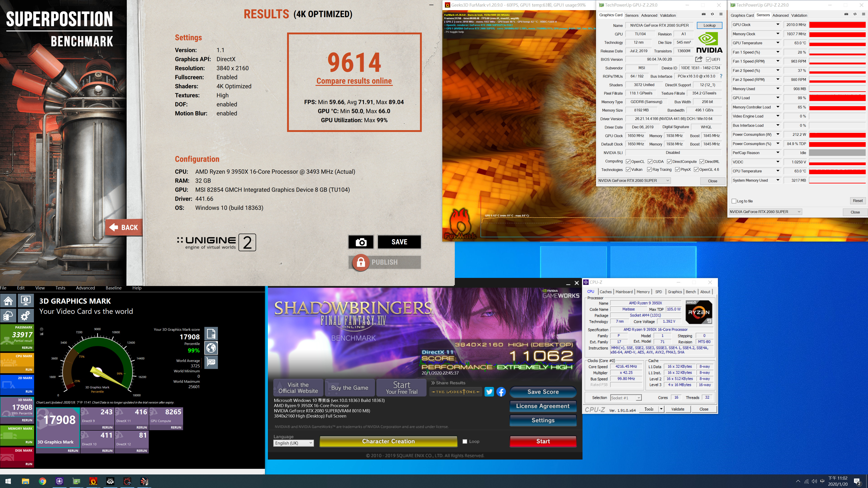The width and height of the screenshot is (868, 488).
Task: Click GPU-Z Sensors window refresh icon
Action: tap(855, 14)
